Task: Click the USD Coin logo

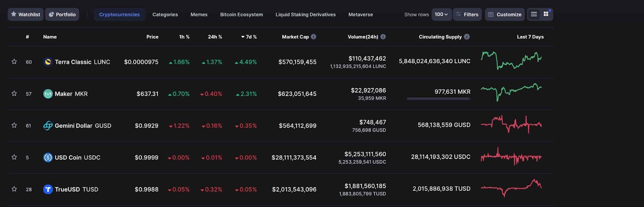Action: point(48,157)
